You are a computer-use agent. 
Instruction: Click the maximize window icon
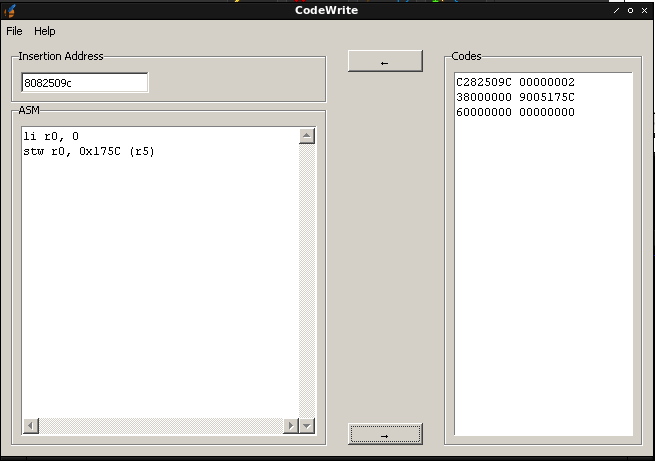(x=630, y=10)
